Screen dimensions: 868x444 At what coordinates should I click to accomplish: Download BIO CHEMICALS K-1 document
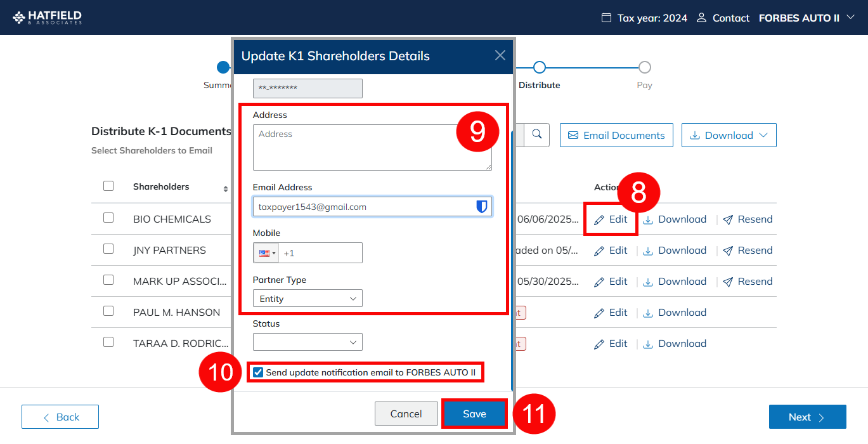[x=675, y=219]
